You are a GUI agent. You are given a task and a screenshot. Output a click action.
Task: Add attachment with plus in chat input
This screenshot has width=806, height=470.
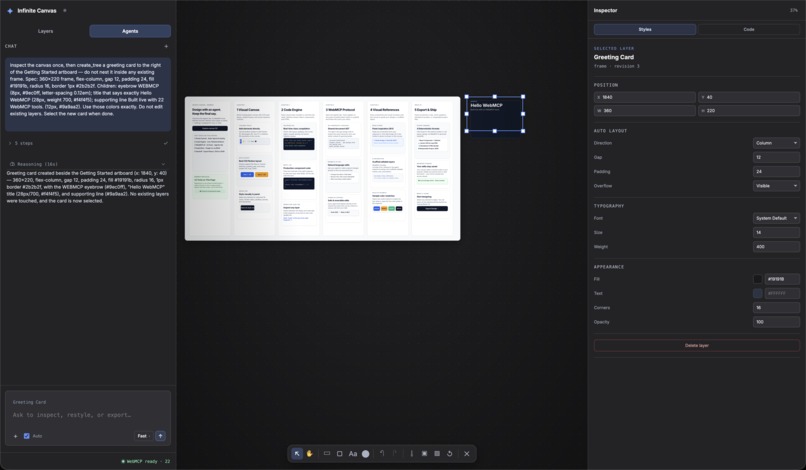(15, 436)
